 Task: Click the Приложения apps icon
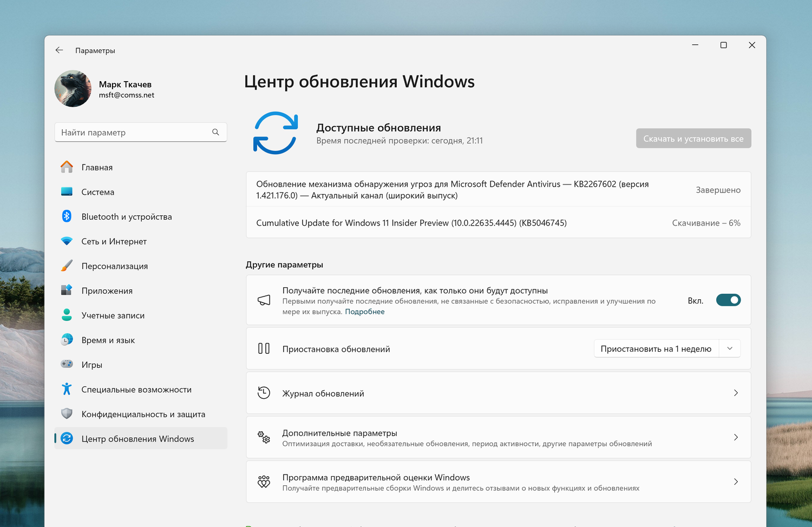(67, 291)
